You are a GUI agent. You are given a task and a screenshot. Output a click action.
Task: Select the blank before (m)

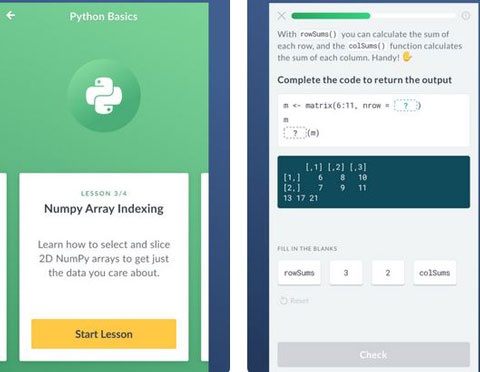pyautogui.click(x=295, y=133)
